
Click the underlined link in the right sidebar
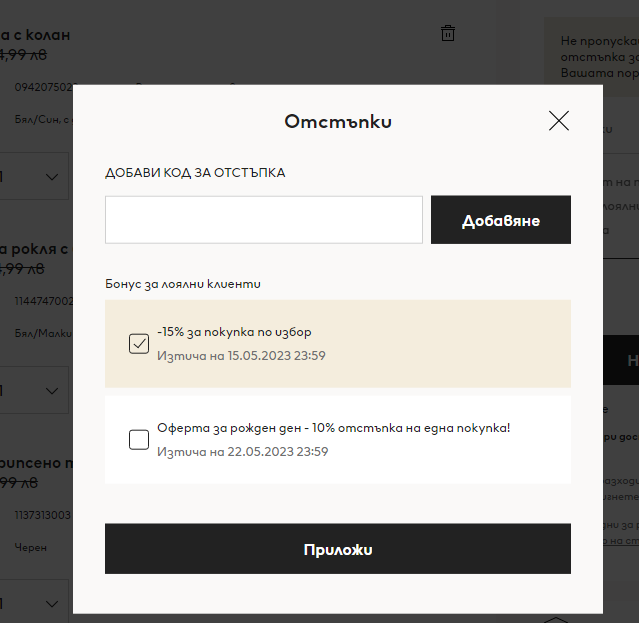(x=621, y=541)
